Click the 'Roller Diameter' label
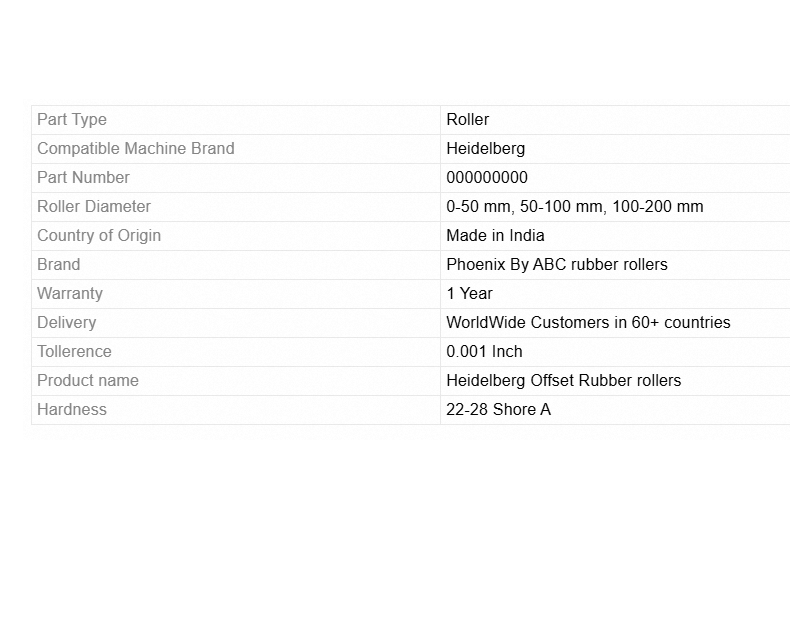Image resolution: width=790 pixels, height=640 pixels. tap(94, 207)
